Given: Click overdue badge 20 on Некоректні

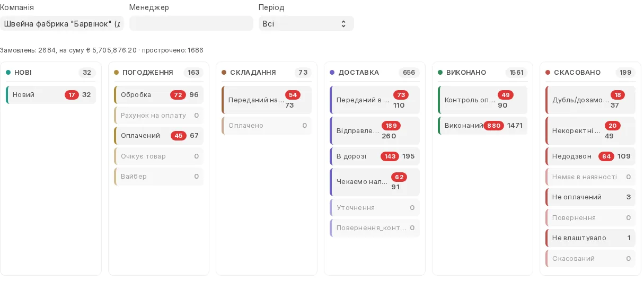Looking at the screenshot, I should click(x=613, y=126).
